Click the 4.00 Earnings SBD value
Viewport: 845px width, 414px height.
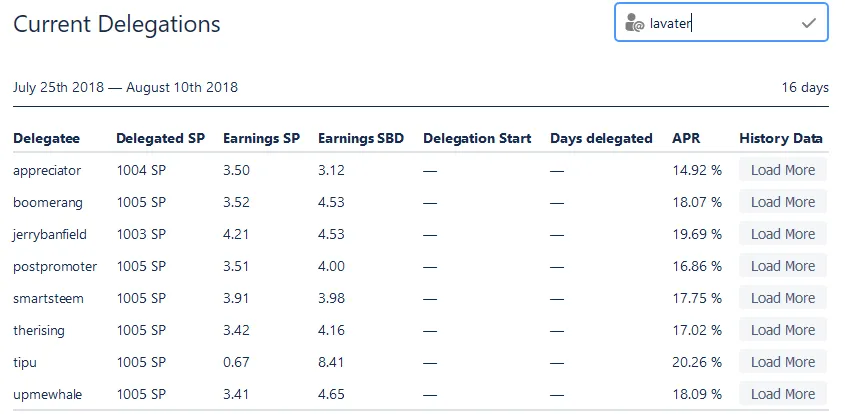tap(331, 266)
